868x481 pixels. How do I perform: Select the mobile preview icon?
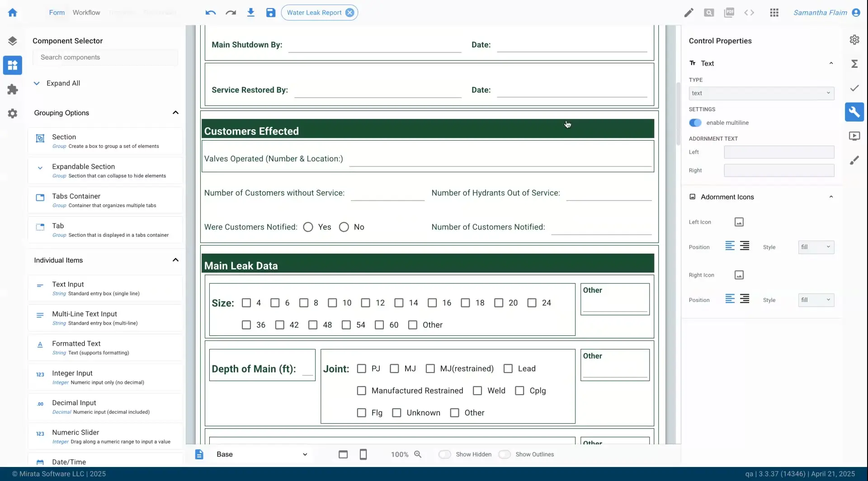(x=363, y=454)
